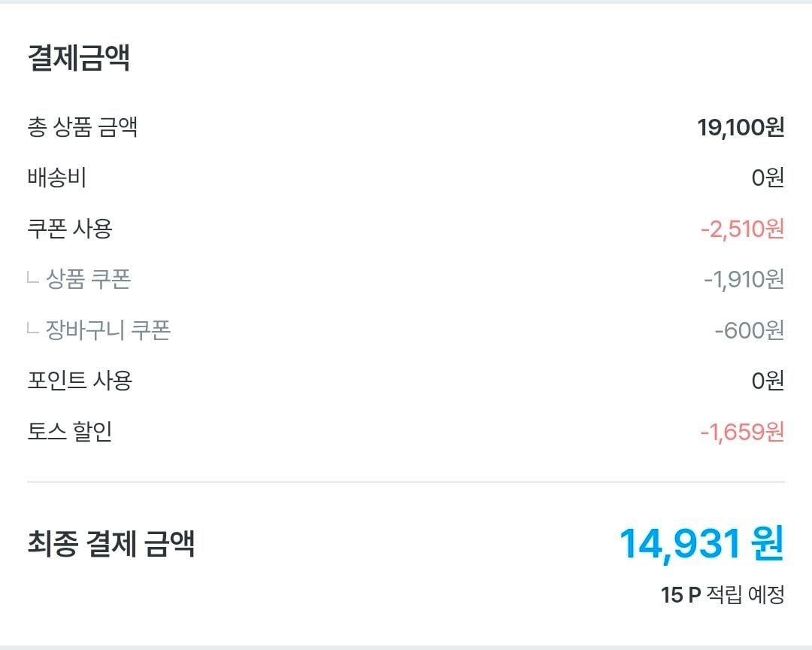
Task: Click the 0원 value in the 포인트 사용 row
Action: point(768,381)
